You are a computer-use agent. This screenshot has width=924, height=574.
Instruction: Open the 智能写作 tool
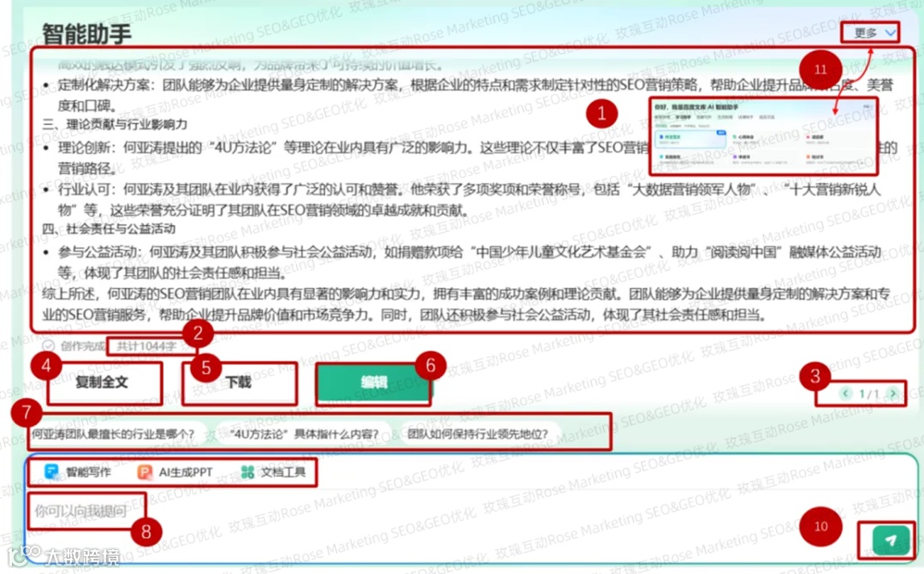[78, 472]
